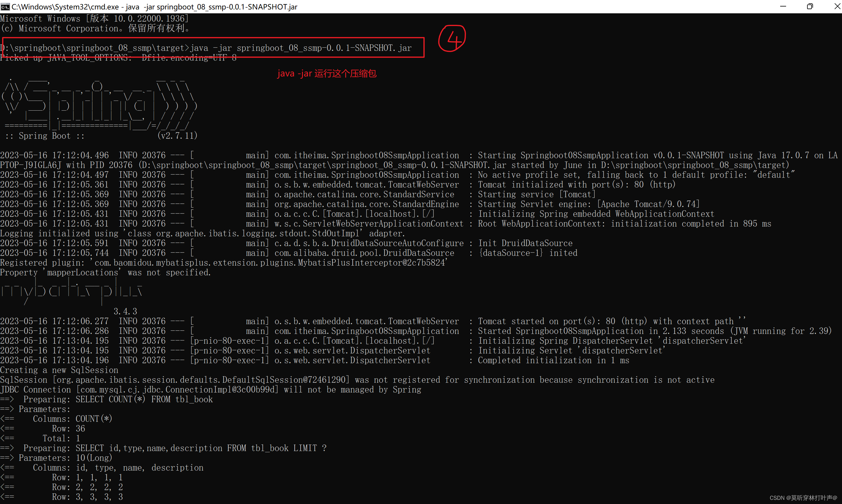
Task: Click "Initializing Servlet 'dispatcherServlet'" log message
Action: point(572,350)
